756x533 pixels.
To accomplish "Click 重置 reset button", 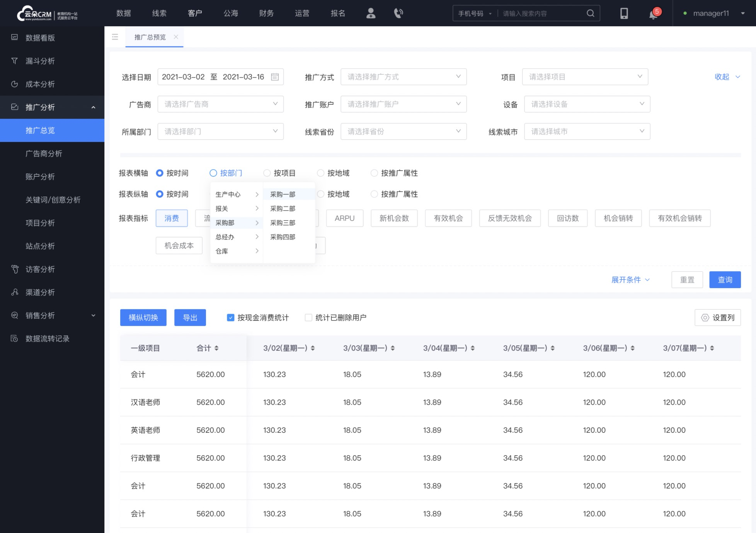I will pyautogui.click(x=686, y=279).
